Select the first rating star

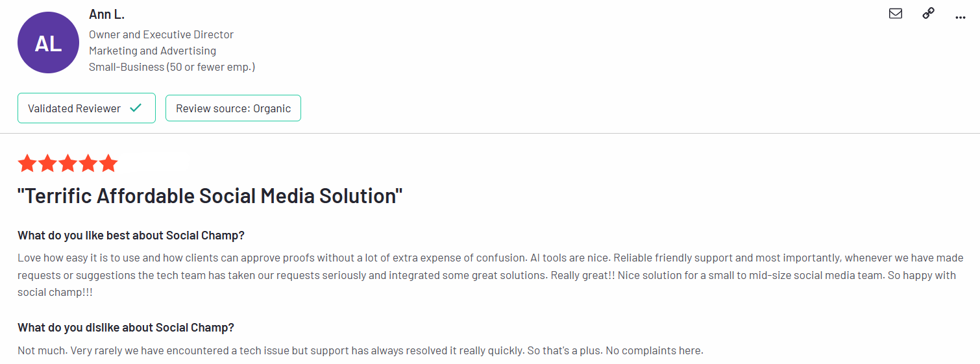point(27,164)
